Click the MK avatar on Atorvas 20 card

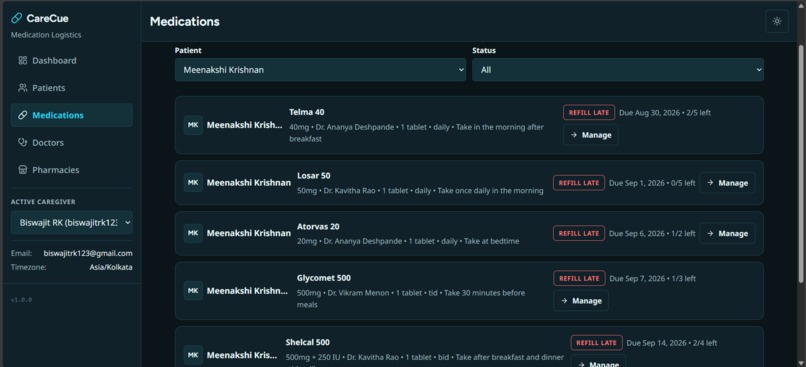coord(193,233)
